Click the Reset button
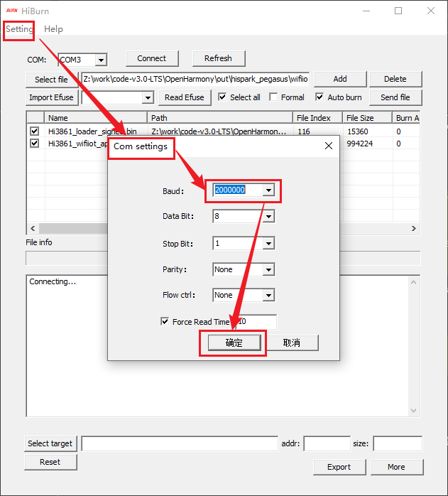The width and height of the screenshot is (448, 496). (50, 462)
